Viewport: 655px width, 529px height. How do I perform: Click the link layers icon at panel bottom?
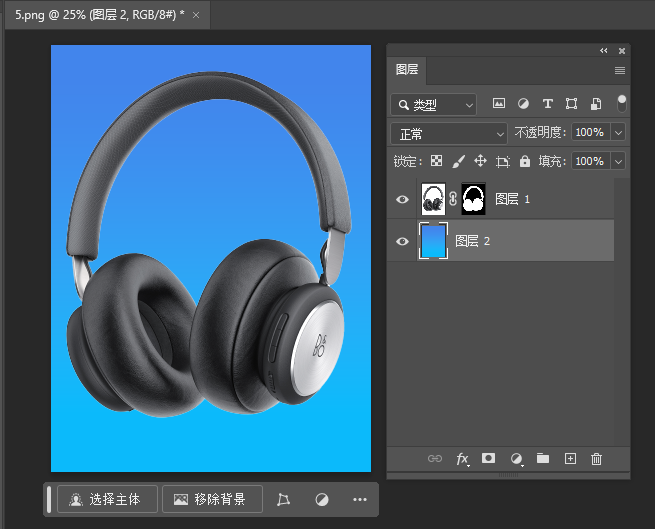click(435, 459)
